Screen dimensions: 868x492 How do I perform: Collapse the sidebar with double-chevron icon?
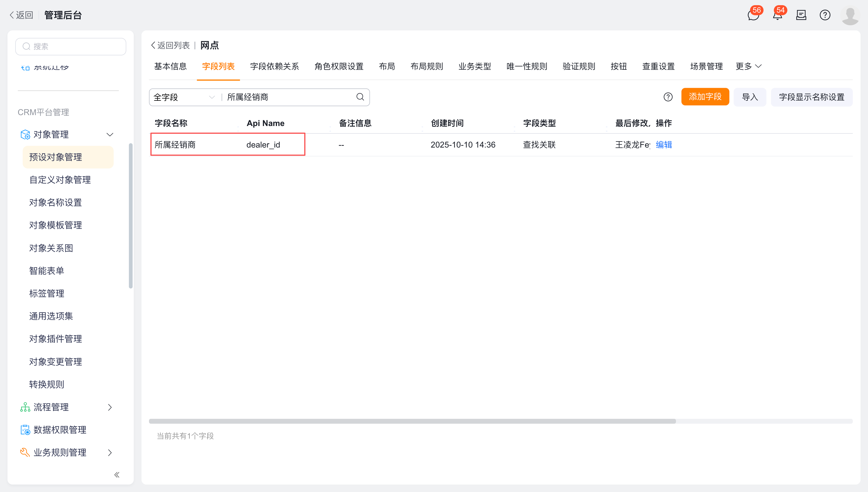(117, 475)
